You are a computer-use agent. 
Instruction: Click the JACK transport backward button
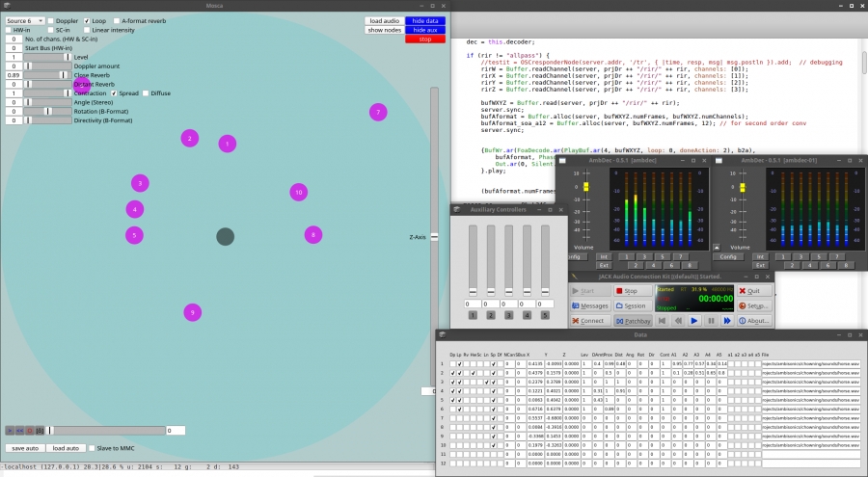(x=678, y=320)
